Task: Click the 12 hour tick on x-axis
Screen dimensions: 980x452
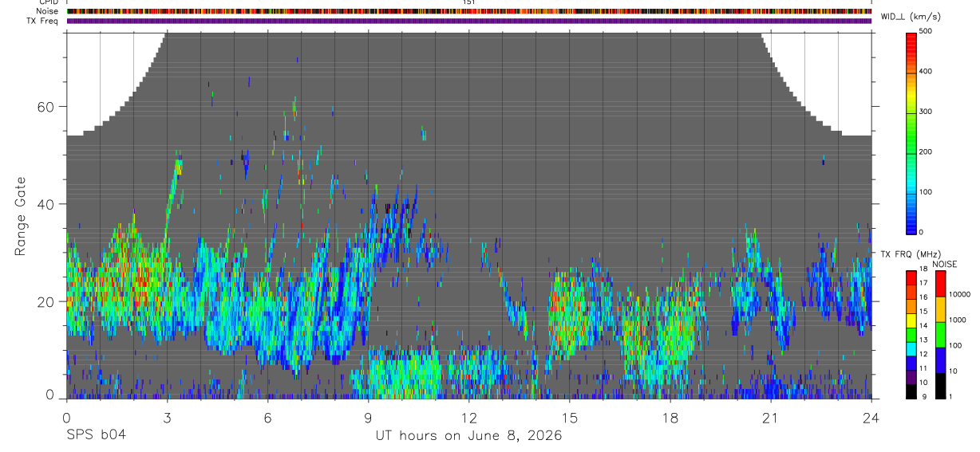Action: click(468, 417)
